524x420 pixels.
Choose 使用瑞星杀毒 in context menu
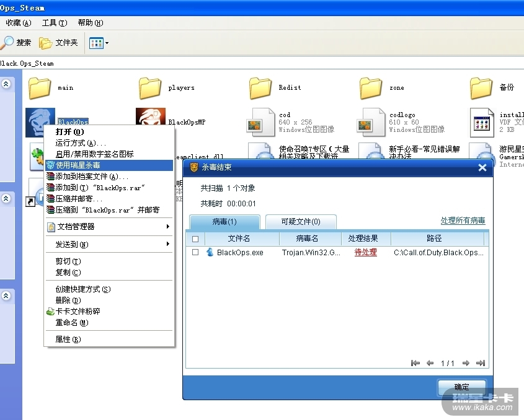(x=109, y=165)
